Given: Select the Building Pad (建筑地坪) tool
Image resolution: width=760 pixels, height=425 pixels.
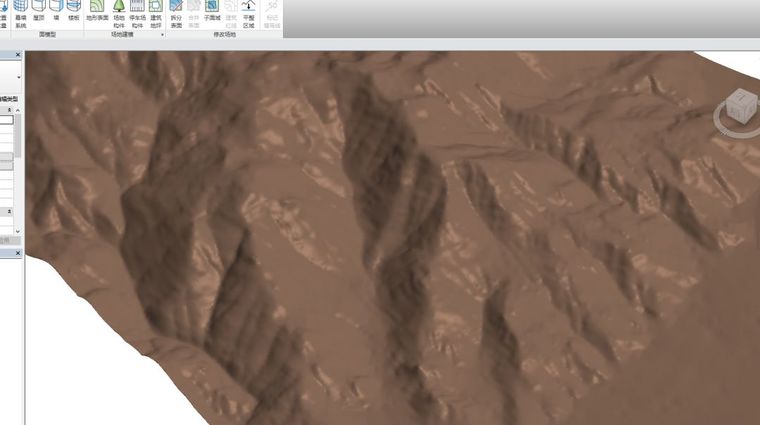Looking at the screenshot, I should [156, 14].
